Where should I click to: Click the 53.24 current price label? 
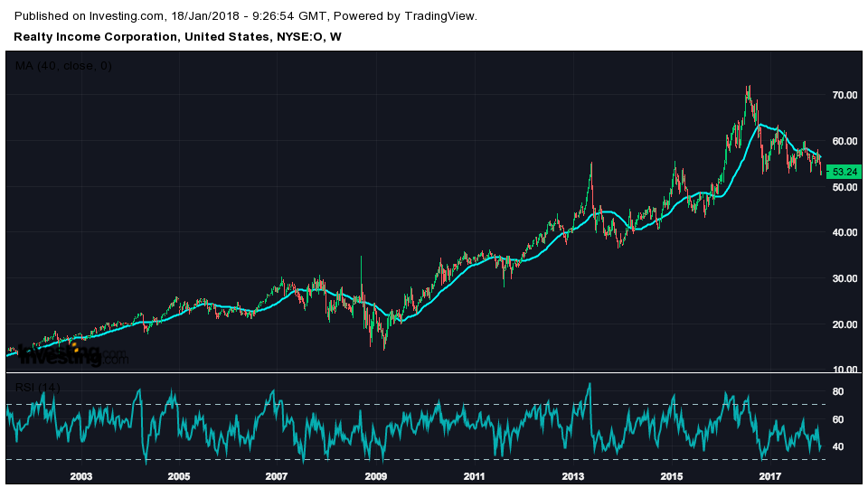tap(844, 172)
